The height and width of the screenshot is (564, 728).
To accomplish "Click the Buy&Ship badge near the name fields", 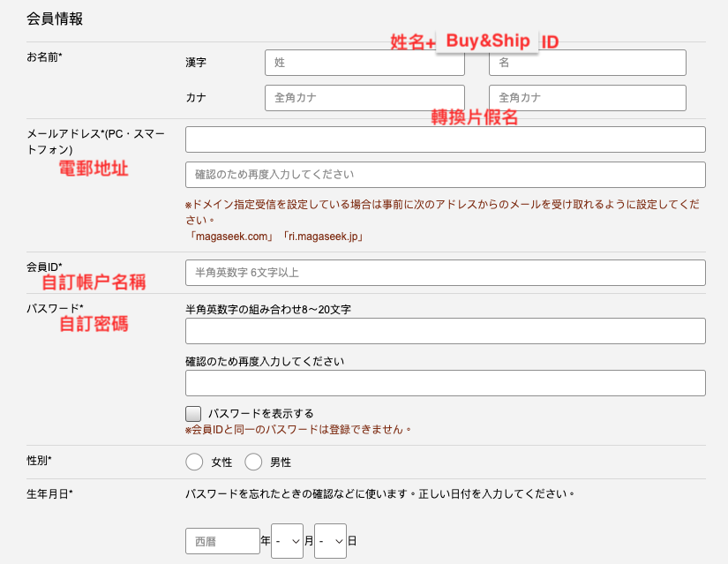I will pos(487,41).
